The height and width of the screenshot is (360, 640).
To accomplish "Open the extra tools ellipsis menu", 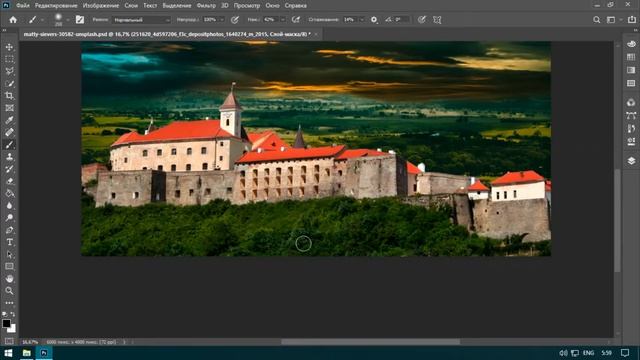I will (x=9, y=303).
